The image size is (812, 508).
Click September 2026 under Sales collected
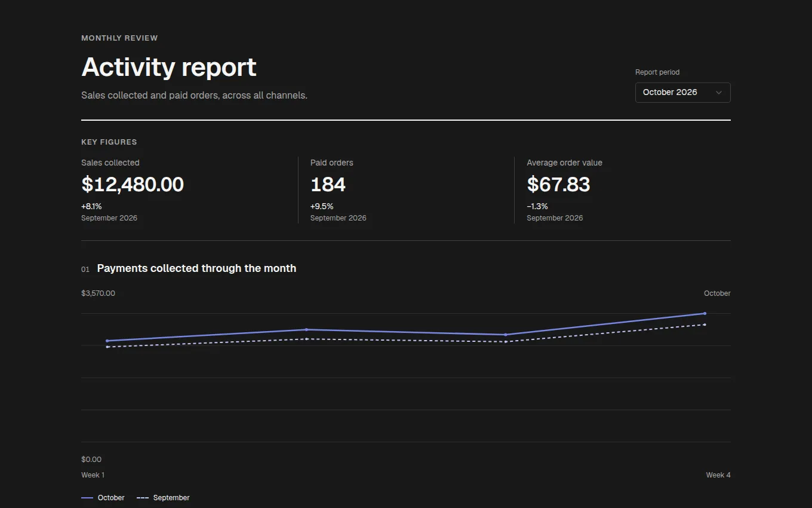tap(109, 218)
